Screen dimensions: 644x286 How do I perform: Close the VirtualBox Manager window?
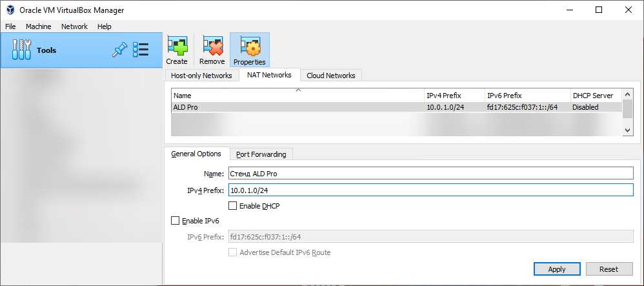[x=629, y=10]
